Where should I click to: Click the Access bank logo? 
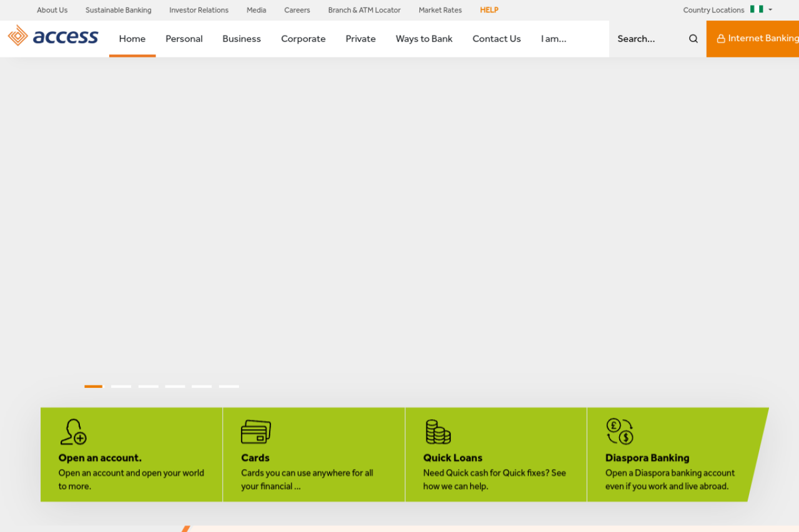[x=53, y=36]
